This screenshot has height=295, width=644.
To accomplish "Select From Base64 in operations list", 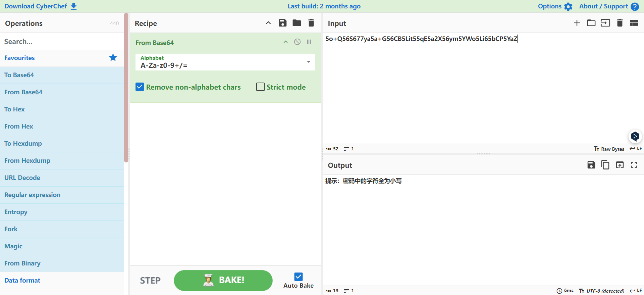I will click(62, 92).
